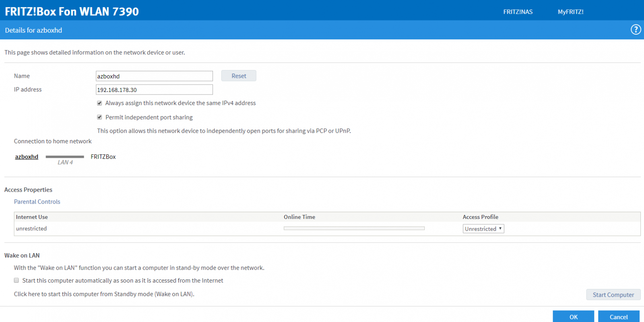
Task: Click the FRITZ!Box Fon WLAN 7390 title
Action: 72,11
